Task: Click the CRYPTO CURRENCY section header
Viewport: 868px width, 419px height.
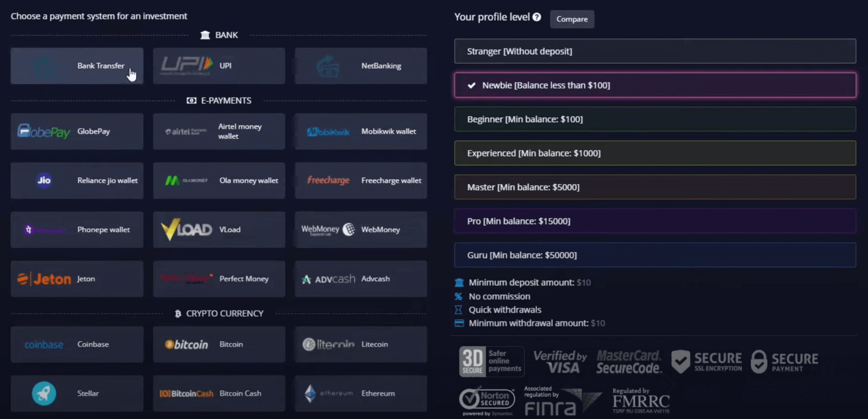Action: (x=219, y=313)
